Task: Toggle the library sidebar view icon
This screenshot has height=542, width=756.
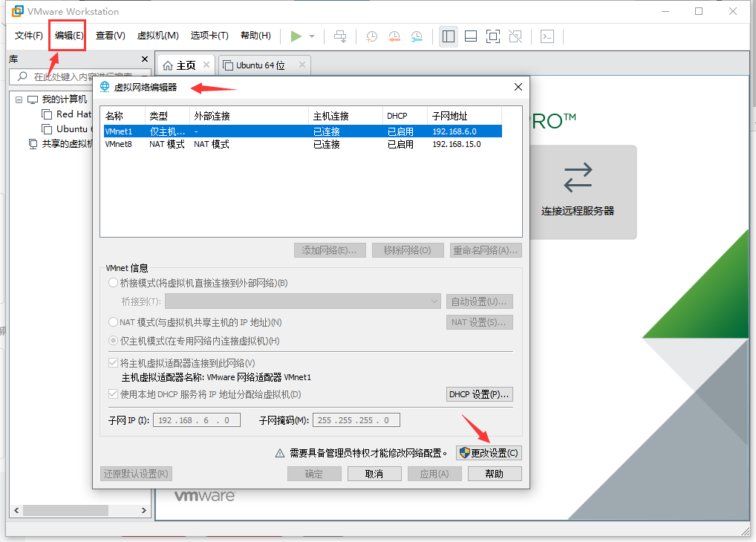Action: (449, 36)
